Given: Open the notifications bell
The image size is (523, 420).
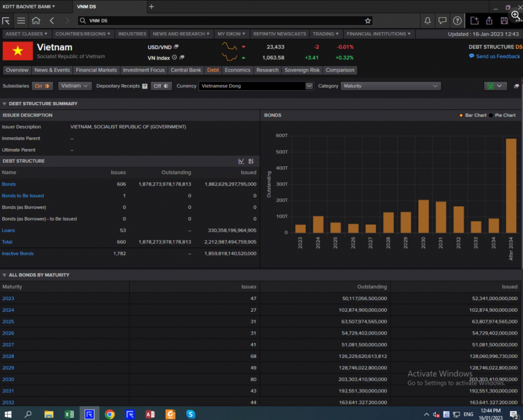Looking at the screenshot, I should 427,21.
